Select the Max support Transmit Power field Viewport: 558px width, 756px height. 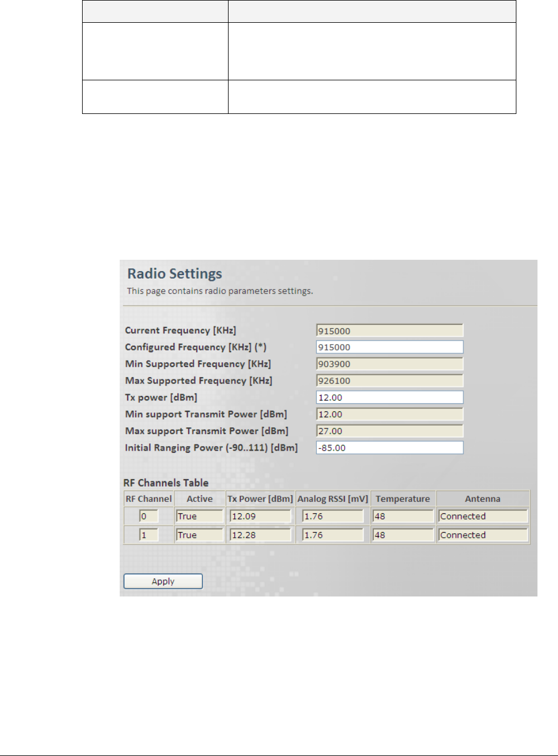(x=390, y=431)
